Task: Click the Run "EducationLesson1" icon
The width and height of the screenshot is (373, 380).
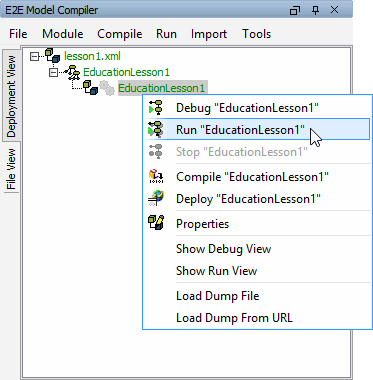Action: coord(156,129)
